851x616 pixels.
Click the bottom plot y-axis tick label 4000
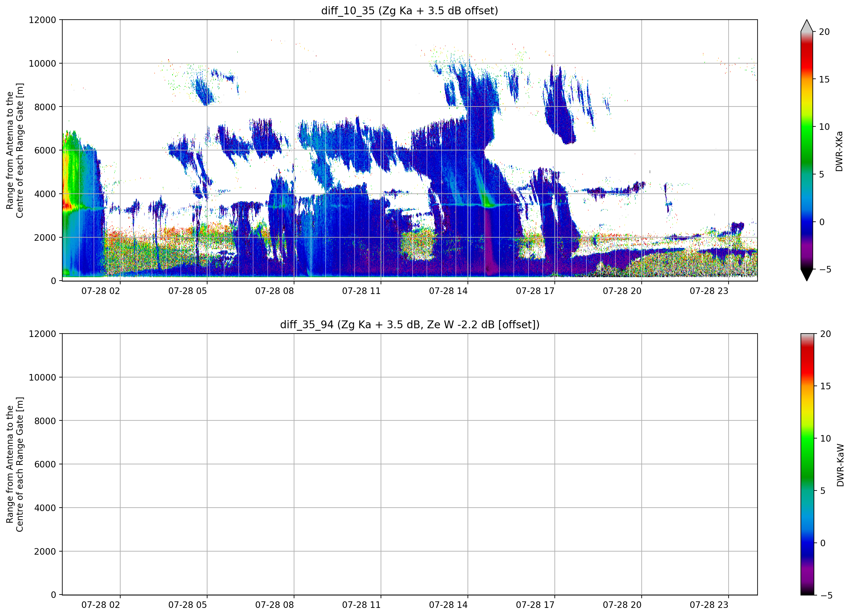tap(45, 508)
